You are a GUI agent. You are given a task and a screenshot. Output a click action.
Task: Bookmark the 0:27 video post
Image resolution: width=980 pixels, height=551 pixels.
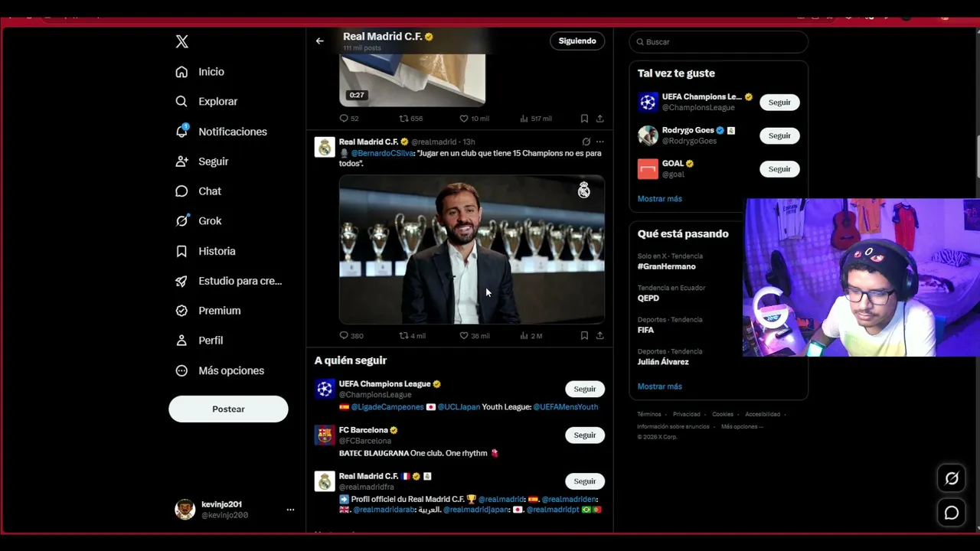point(584,119)
